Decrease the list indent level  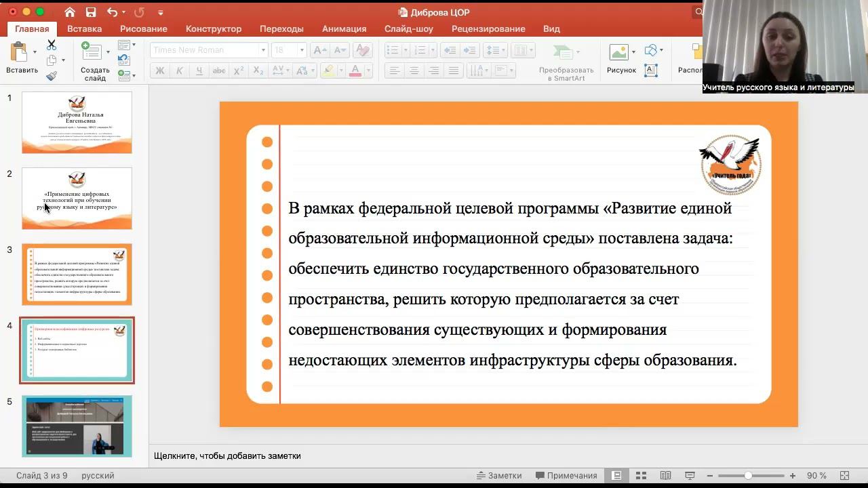click(449, 50)
